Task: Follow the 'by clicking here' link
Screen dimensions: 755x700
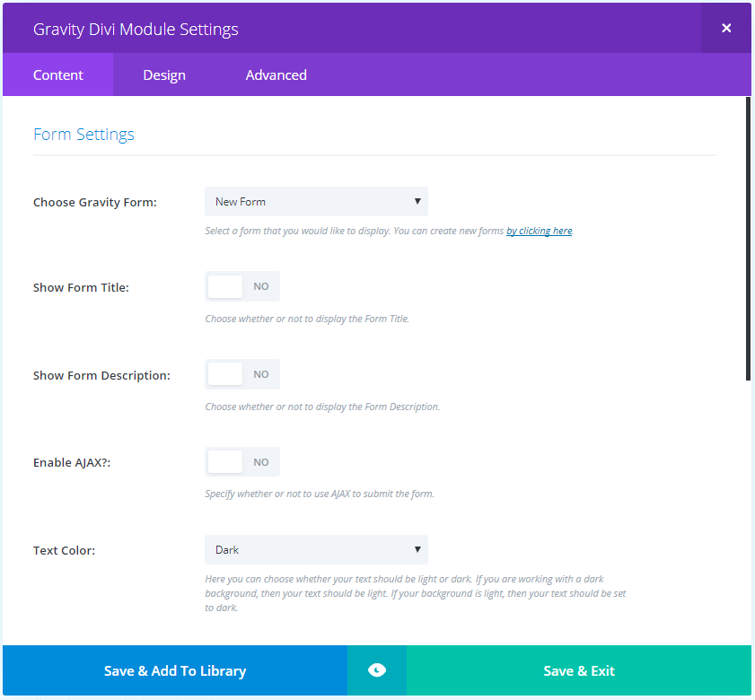Action: (x=539, y=231)
